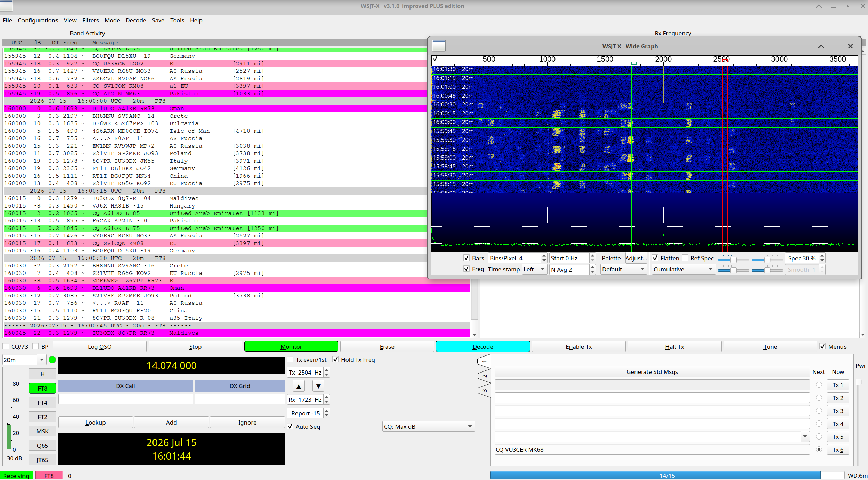Close the Wide Graph window
Image resolution: width=868 pixels, height=480 pixels.
pos(850,46)
